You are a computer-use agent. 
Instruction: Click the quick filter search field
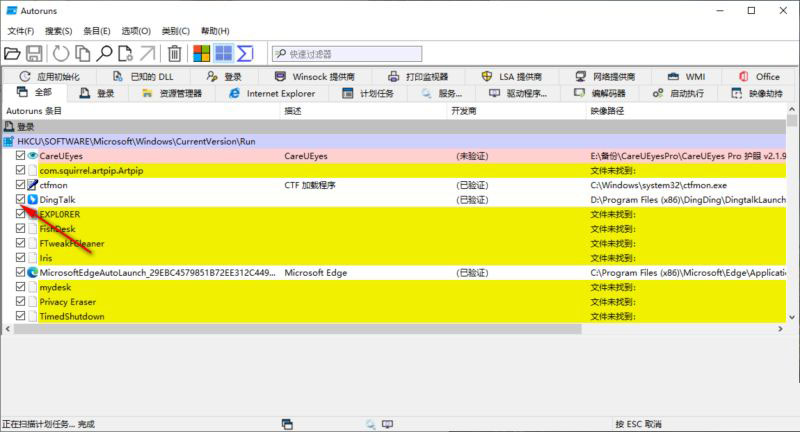pyautogui.click(x=347, y=54)
